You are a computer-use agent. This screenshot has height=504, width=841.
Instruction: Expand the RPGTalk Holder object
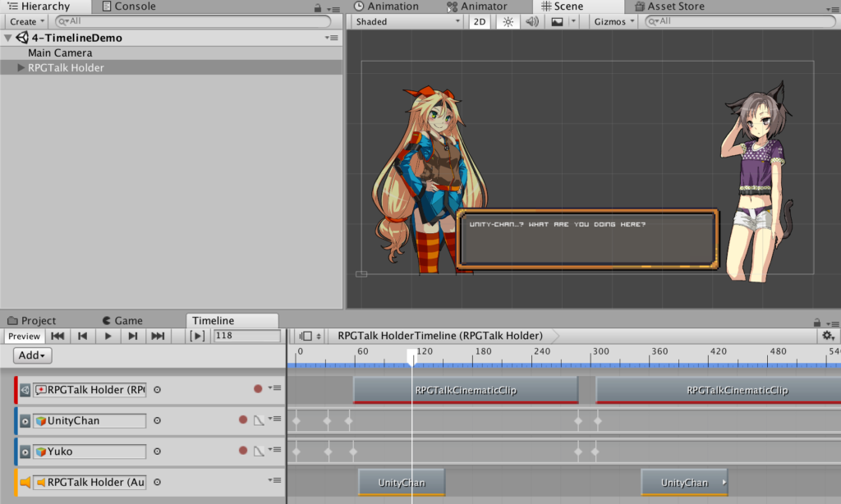(x=21, y=67)
